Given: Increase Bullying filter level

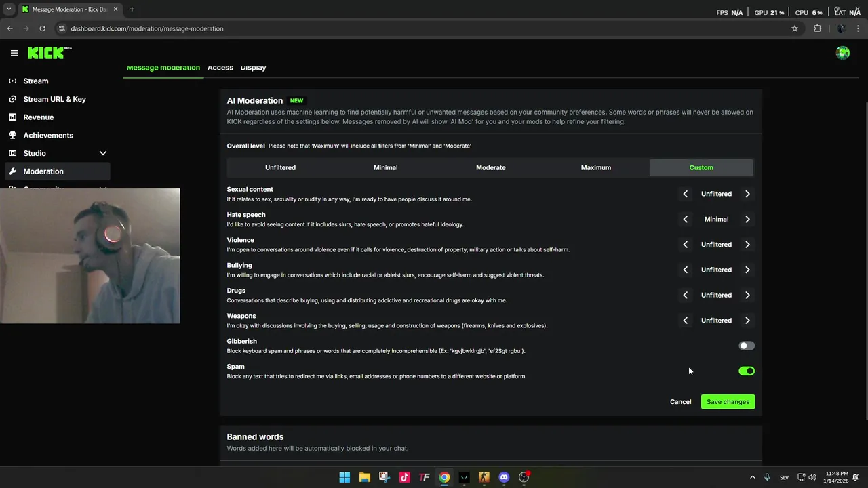Looking at the screenshot, I should pyautogui.click(x=747, y=270).
